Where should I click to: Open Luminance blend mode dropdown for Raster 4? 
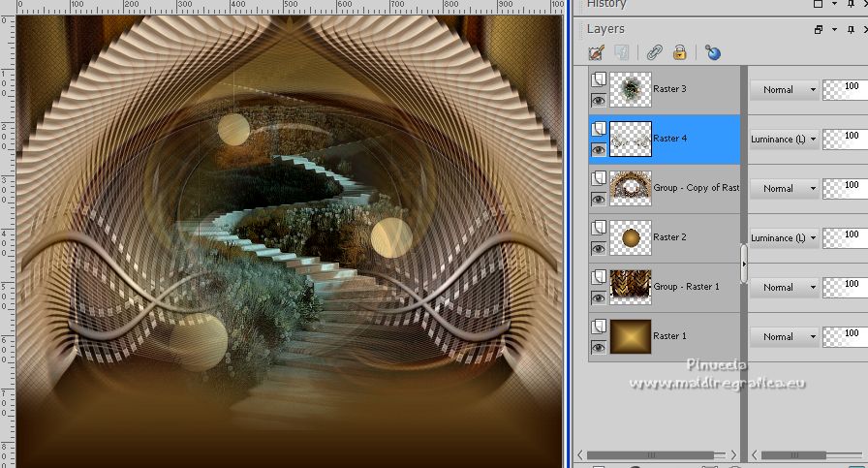tap(784, 140)
